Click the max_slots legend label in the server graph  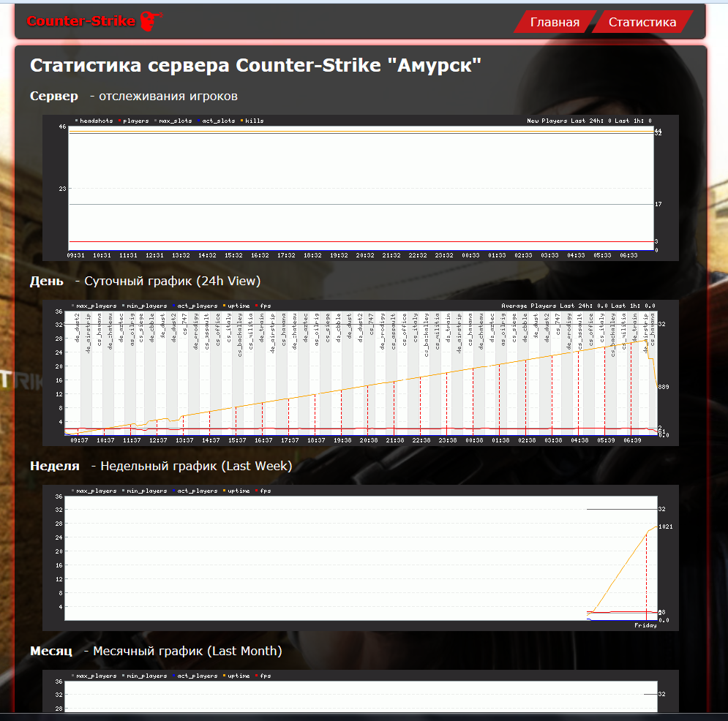pyautogui.click(x=175, y=121)
